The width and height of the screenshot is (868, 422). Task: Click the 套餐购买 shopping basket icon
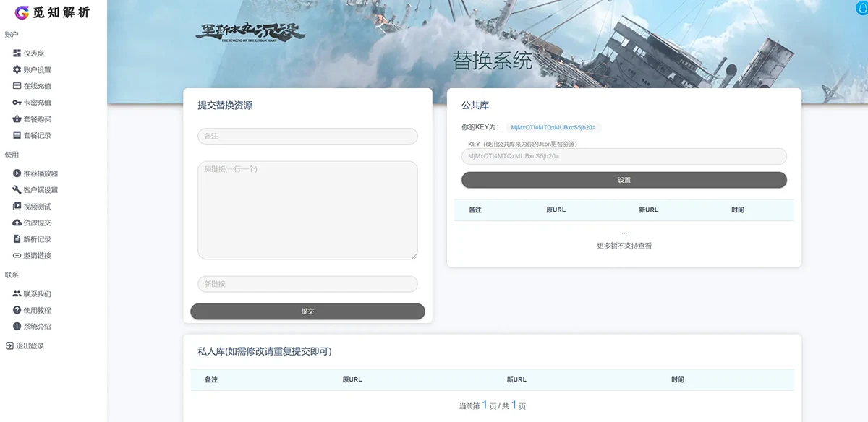point(17,119)
